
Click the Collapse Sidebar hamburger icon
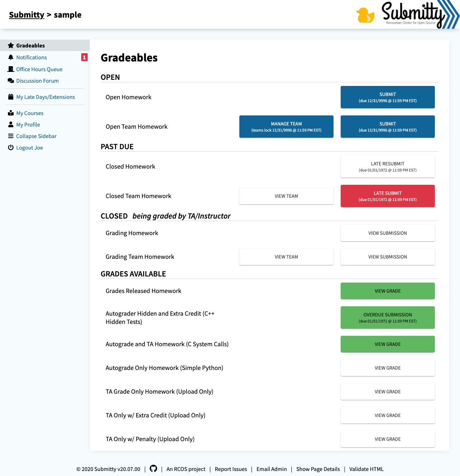click(x=11, y=136)
